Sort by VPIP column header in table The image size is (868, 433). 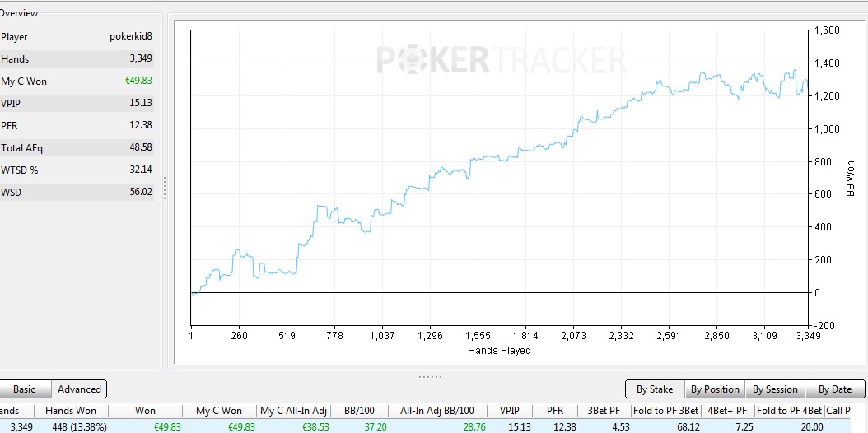click(x=510, y=410)
